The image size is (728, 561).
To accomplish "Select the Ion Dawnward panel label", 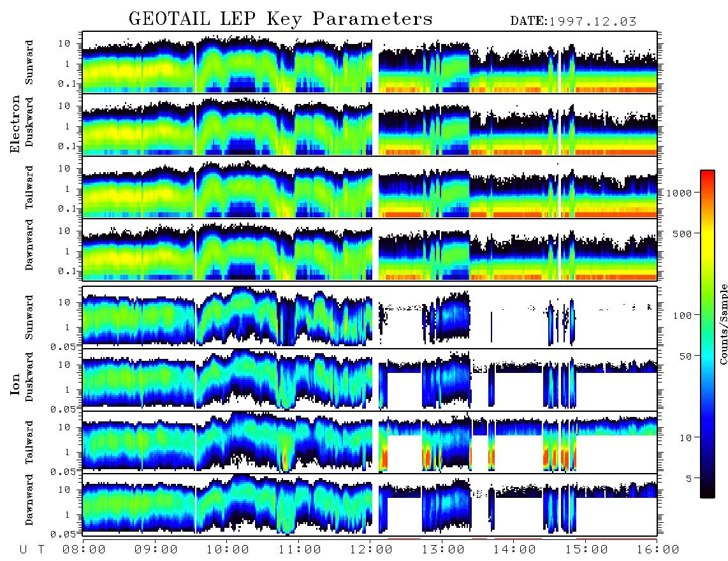I will pos(29,500).
